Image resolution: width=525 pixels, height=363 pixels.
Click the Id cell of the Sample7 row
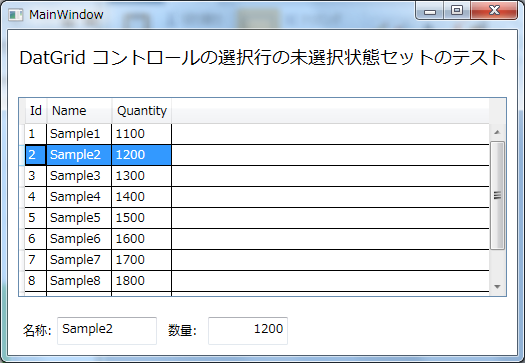point(35,260)
